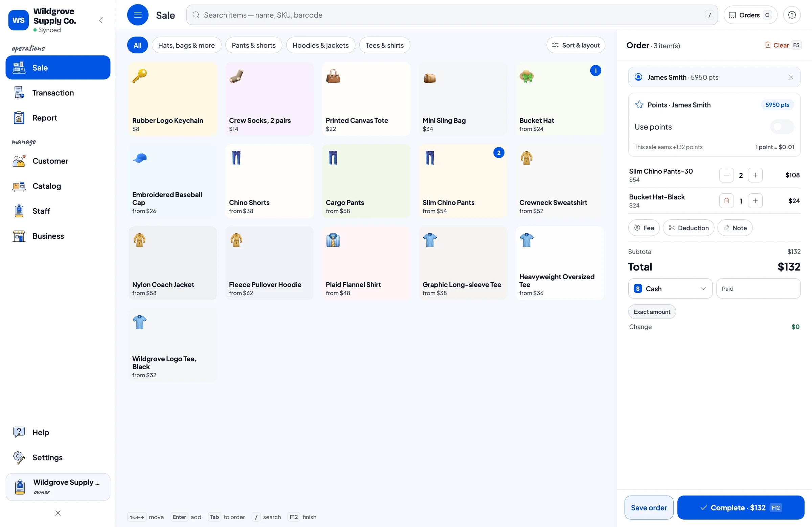This screenshot has height=527, width=812.
Task: Filter by Hats, bags & more
Action: coord(186,45)
